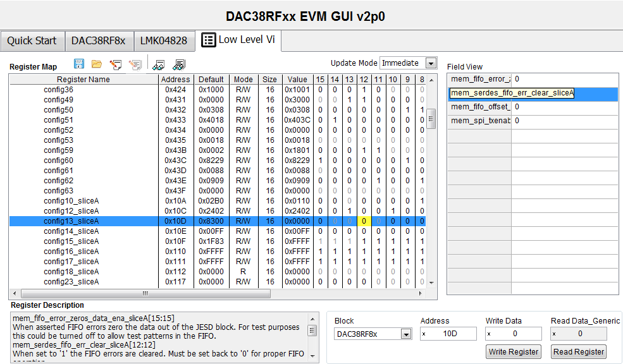
Task: Click the Update Mode Immediate value box
Action: click(403, 63)
